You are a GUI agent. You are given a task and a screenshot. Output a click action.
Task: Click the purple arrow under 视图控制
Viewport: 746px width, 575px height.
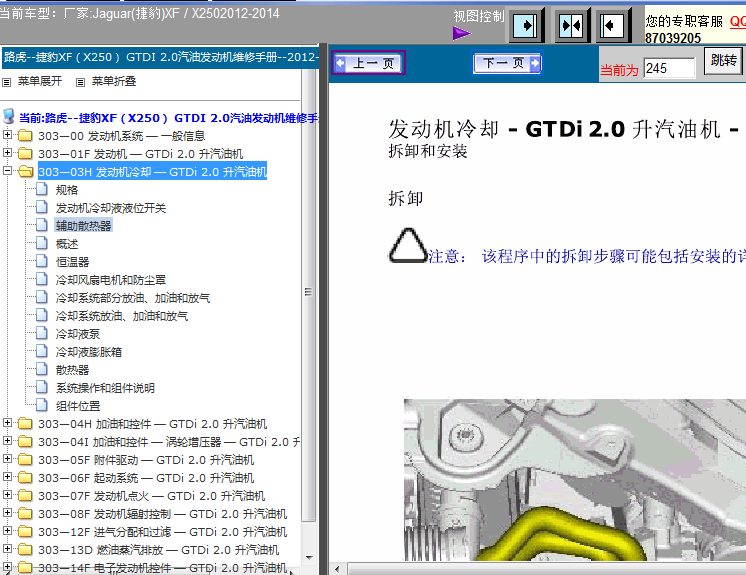click(x=461, y=33)
